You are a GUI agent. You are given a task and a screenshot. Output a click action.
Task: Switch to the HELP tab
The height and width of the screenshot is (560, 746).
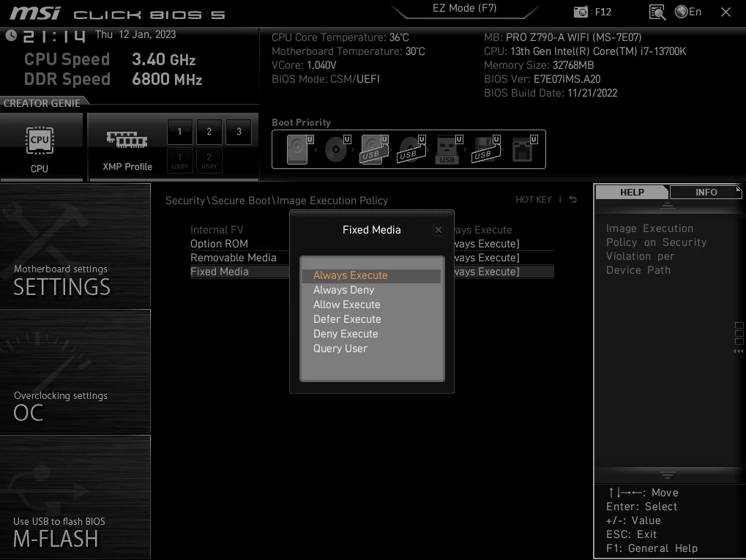tap(632, 193)
